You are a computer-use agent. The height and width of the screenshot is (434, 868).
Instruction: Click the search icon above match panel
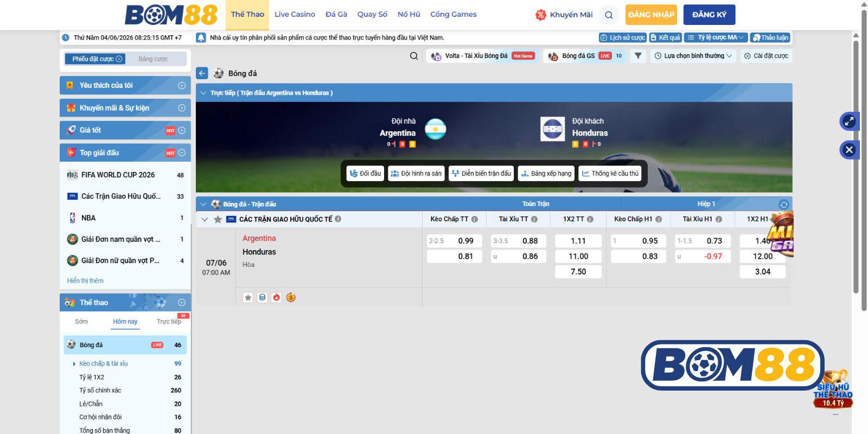tap(414, 56)
